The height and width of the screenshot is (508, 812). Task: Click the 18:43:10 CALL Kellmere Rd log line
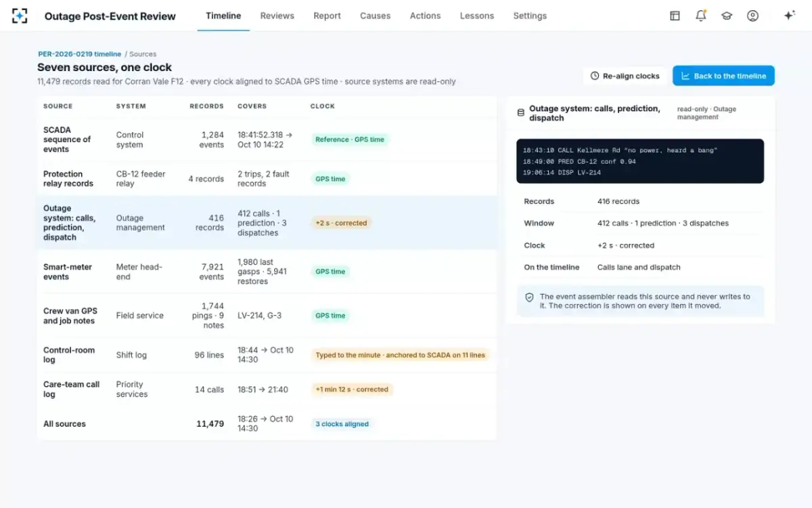(x=620, y=150)
